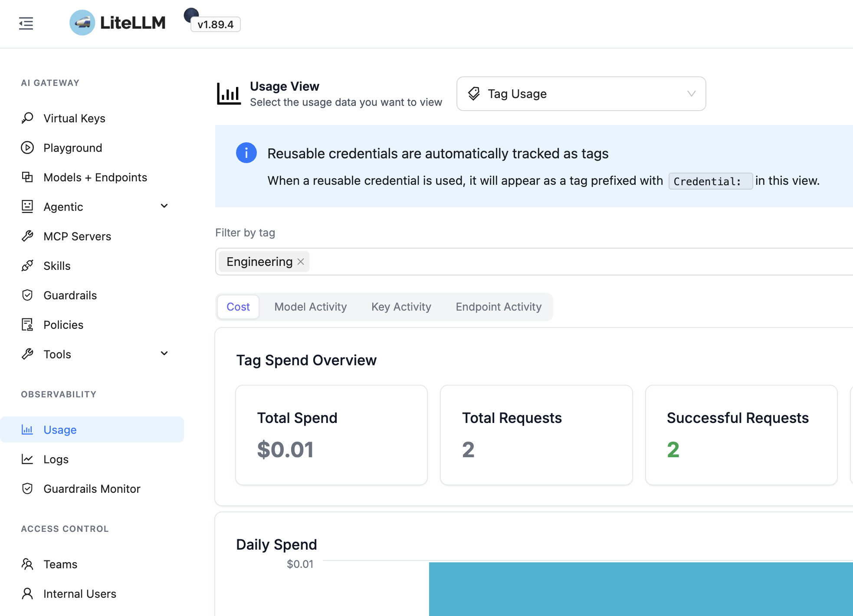This screenshot has height=616, width=853.
Task: Collapse the sidebar with the hamburger icon
Action: (26, 23)
